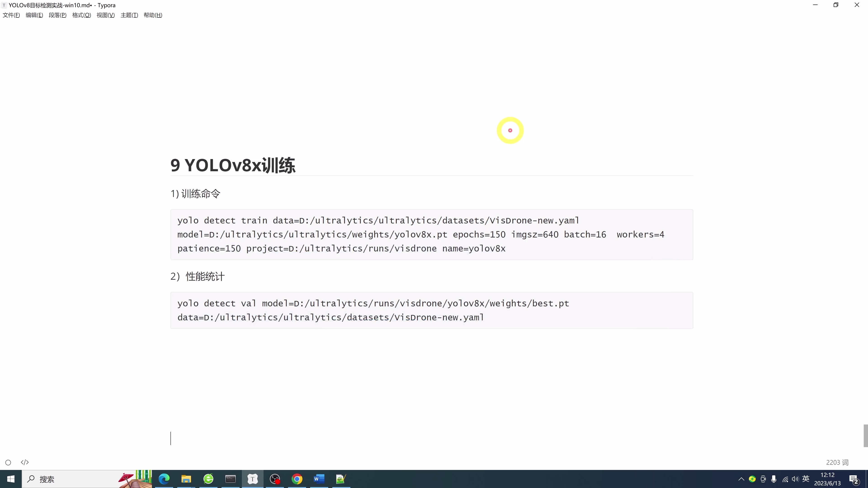The height and width of the screenshot is (488, 868).
Task: Open the 主题 menu
Action: tap(129, 15)
